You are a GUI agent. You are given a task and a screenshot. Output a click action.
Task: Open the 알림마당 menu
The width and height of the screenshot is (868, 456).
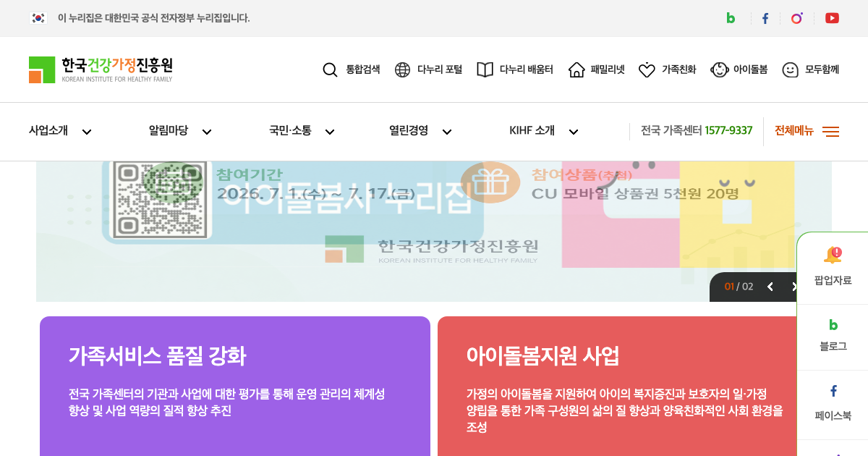point(169,131)
